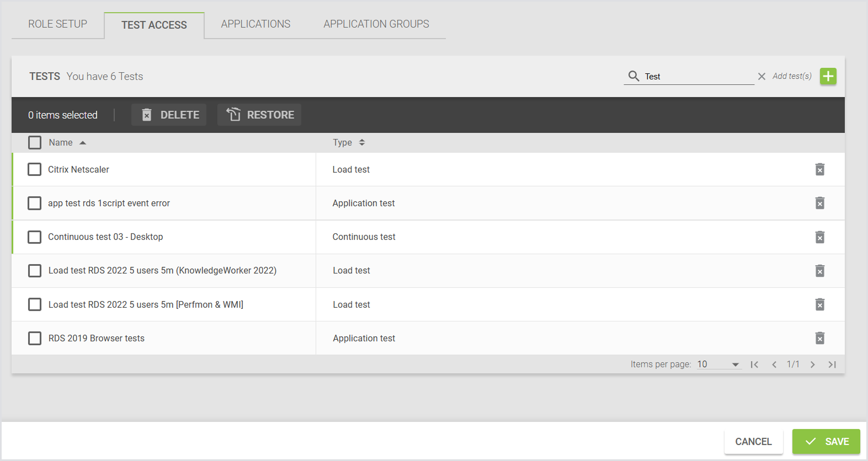Click trash icon for Load test RDS [Perfmon & WMI]

[819, 304]
